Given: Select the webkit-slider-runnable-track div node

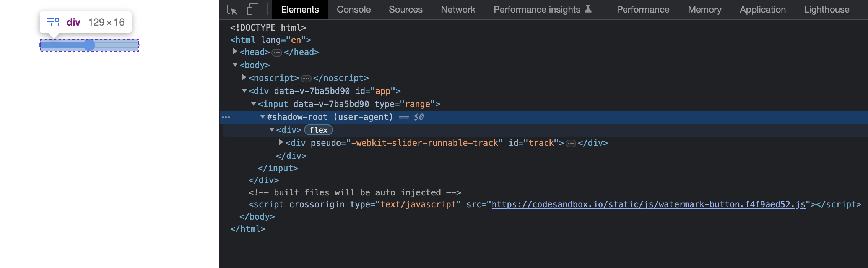Looking at the screenshot, I should [x=447, y=143].
